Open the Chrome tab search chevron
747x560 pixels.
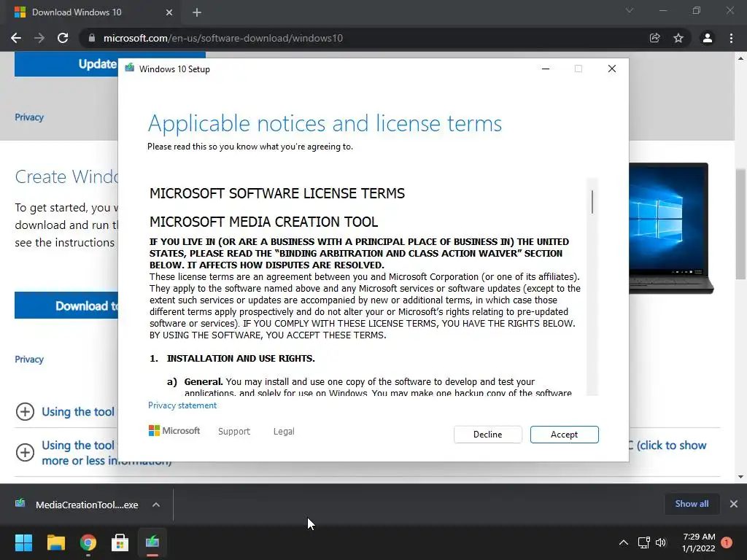pyautogui.click(x=630, y=10)
